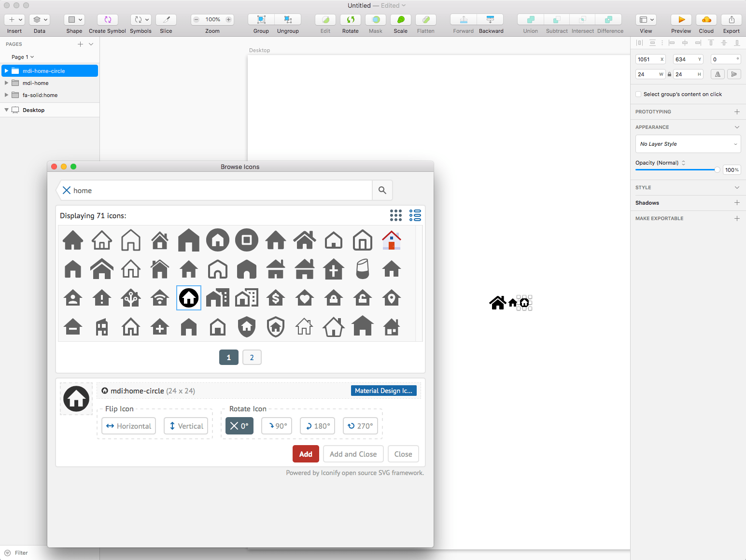Pick the selected home-circle icon in grid
This screenshot has width=746, height=560.
[x=189, y=298]
